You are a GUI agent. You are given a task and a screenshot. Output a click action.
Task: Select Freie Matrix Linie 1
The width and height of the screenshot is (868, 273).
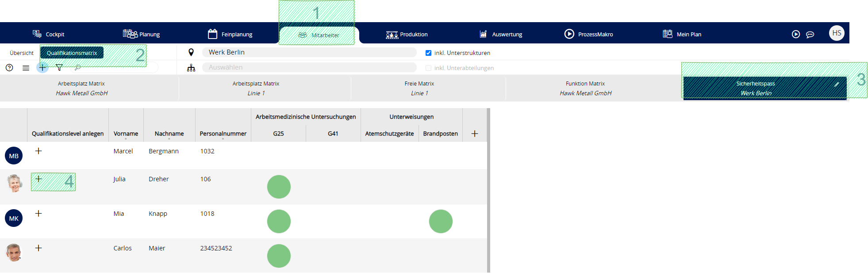coord(419,88)
